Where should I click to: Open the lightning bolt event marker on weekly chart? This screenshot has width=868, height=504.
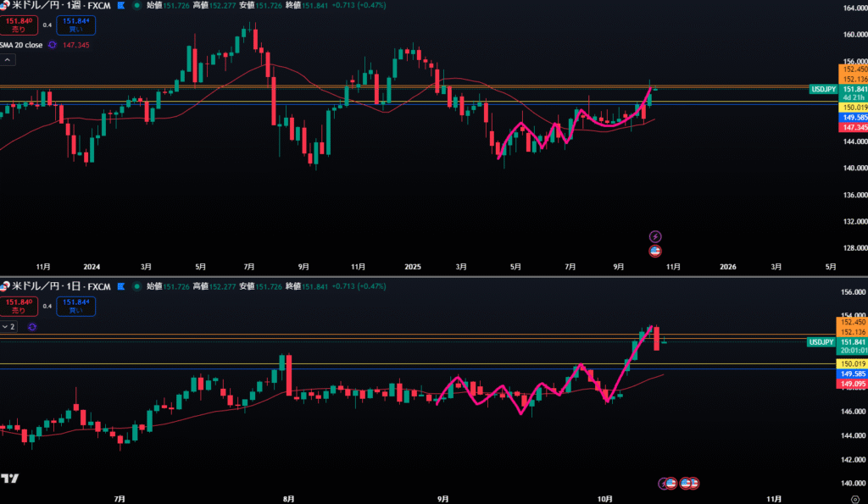pyautogui.click(x=654, y=236)
